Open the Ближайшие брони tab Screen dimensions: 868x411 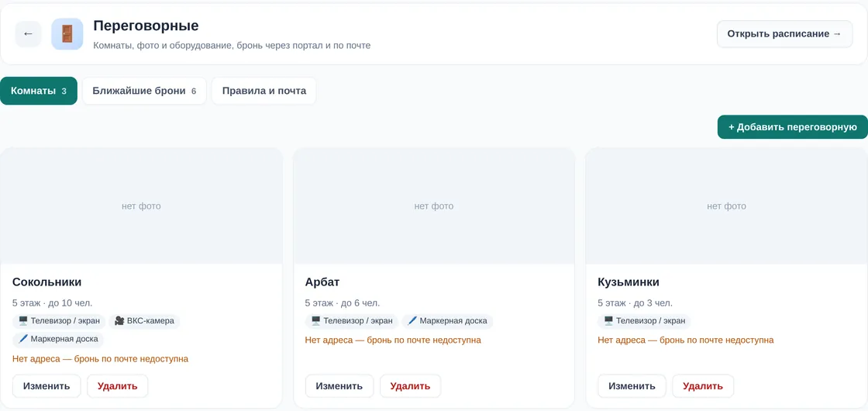[x=144, y=91]
